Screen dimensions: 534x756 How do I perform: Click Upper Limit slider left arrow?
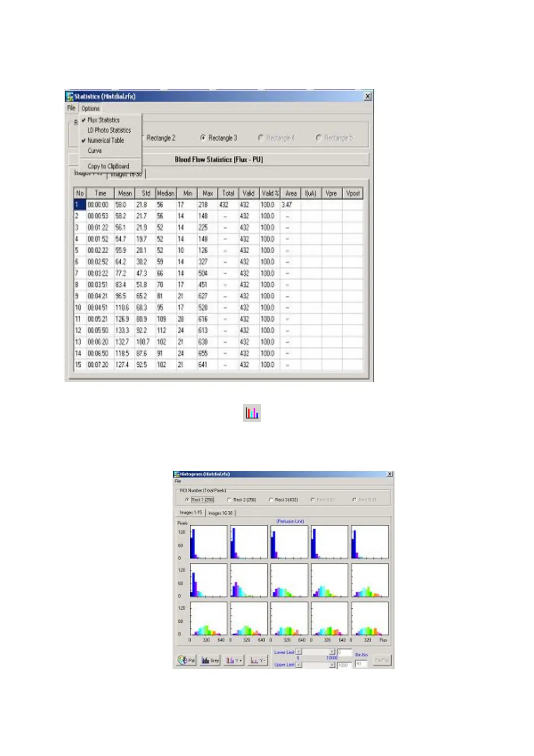point(299,665)
